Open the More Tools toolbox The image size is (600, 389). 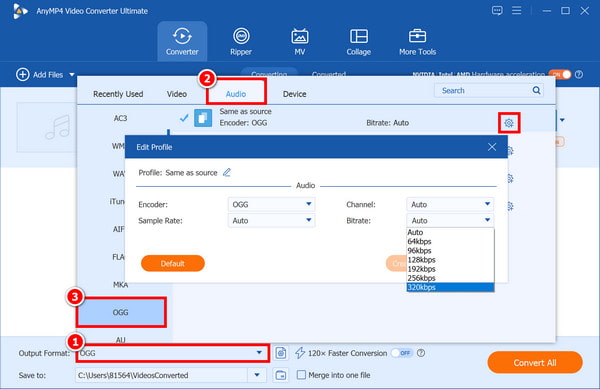[x=417, y=41]
